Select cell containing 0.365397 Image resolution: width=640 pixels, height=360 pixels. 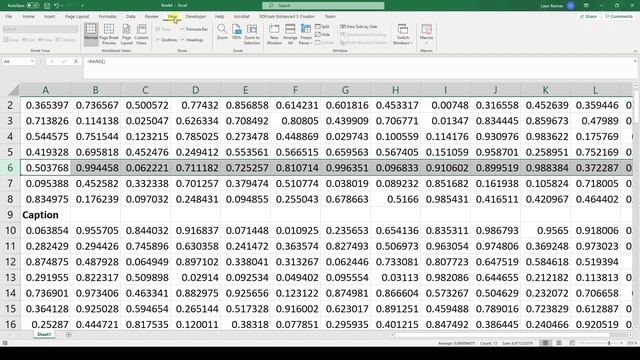(45, 105)
